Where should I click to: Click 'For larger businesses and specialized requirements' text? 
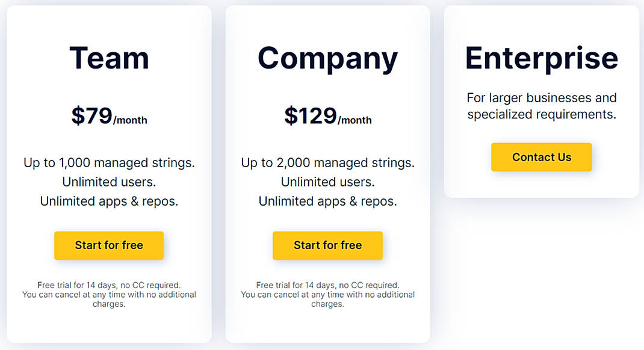point(541,105)
